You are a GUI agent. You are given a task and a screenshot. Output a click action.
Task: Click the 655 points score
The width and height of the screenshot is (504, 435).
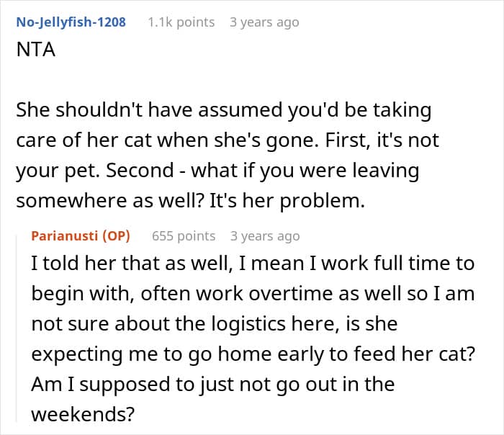click(184, 236)
